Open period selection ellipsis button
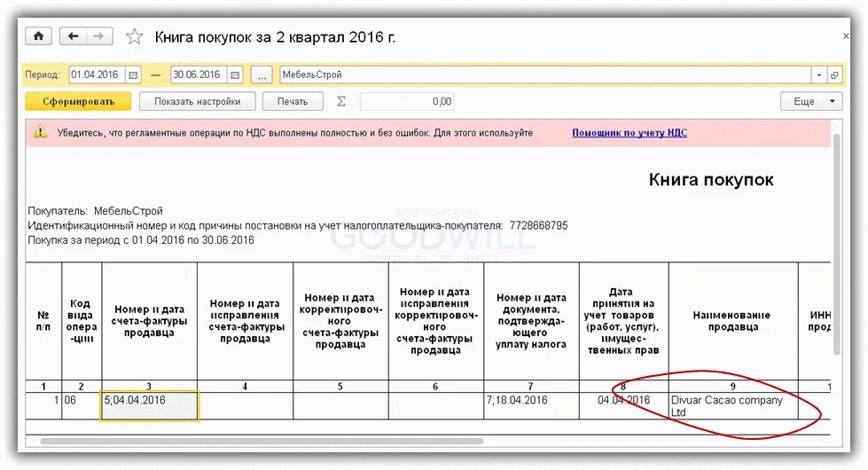The width and height of the screenshot is (868, 470). [262, 74]
